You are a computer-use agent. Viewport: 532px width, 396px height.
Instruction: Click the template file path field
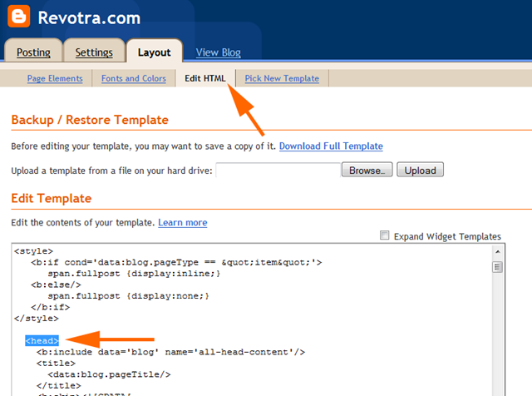278,170
